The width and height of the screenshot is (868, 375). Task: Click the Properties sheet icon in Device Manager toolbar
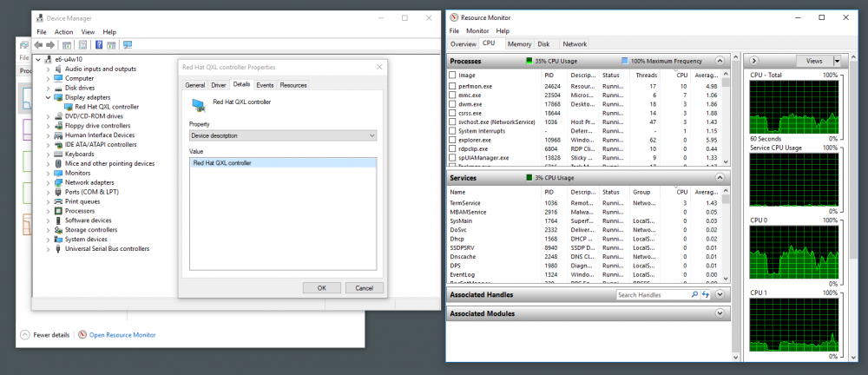[82, 45]
